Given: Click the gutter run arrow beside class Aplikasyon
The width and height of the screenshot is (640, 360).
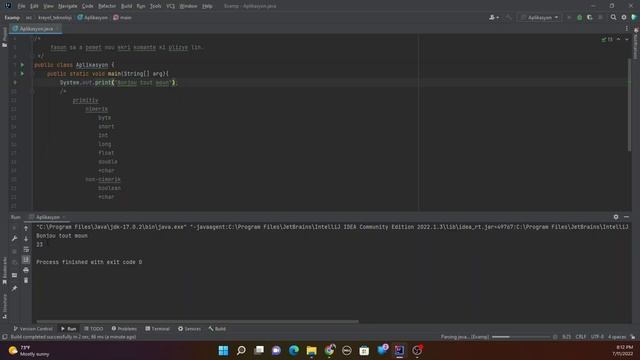Looking at the screenshot, I should coord(22,65).
